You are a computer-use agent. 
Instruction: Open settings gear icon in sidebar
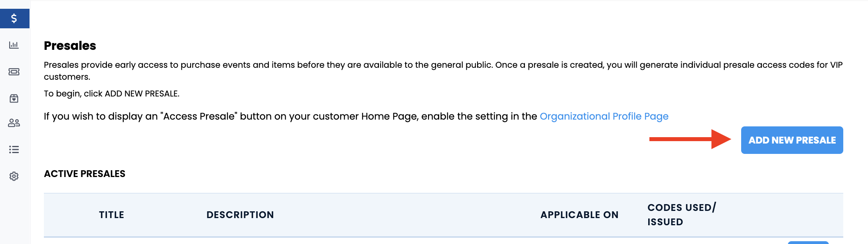14,176
